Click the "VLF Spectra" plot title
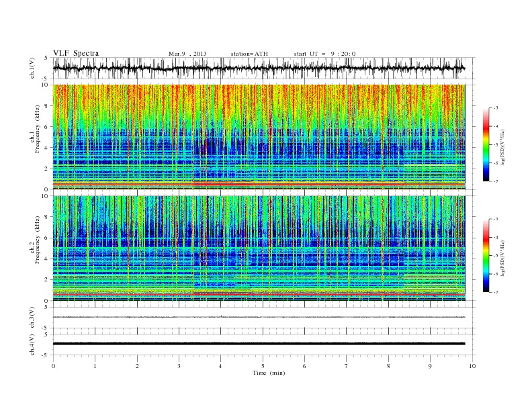The height and width of the screenshot is (411, 532). point(76,53)
